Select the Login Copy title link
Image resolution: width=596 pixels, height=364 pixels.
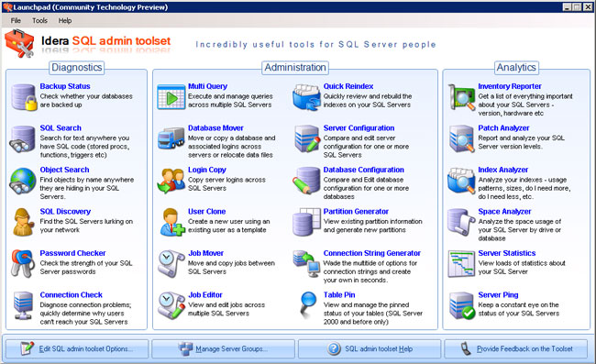[x=207, y=170]
